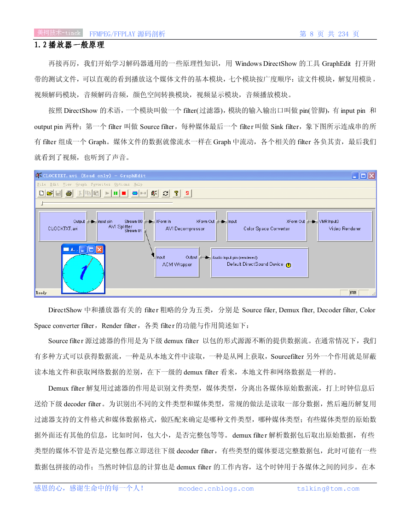
Task: Click the Input pin label on ACM Wrapper
Action: (161, 257)
